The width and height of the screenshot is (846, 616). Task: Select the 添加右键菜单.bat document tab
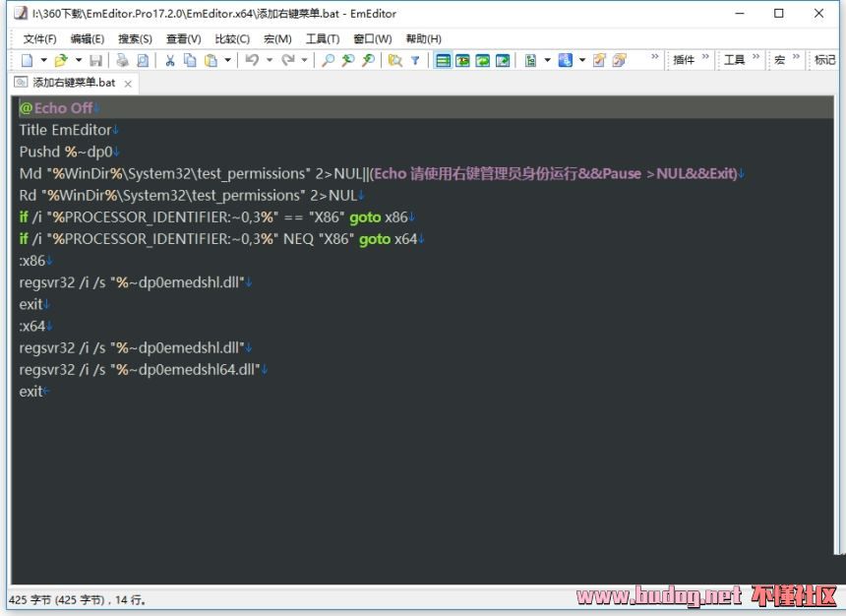74,83
